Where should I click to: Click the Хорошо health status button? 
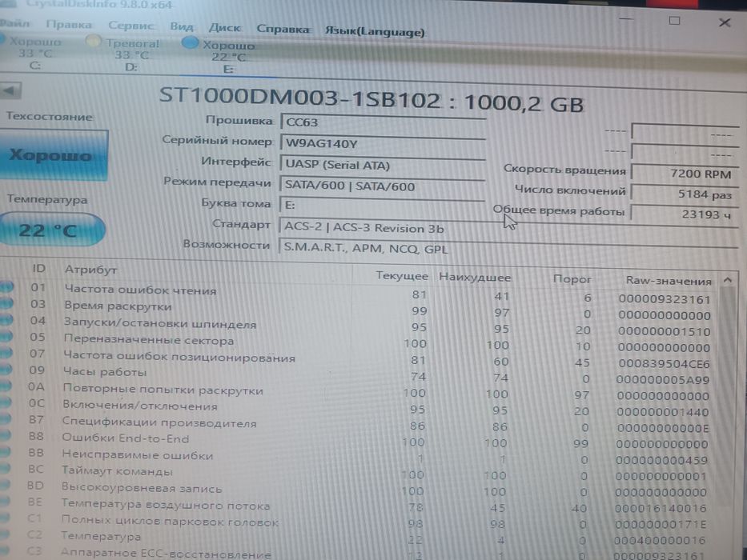(x=52, y=155)
